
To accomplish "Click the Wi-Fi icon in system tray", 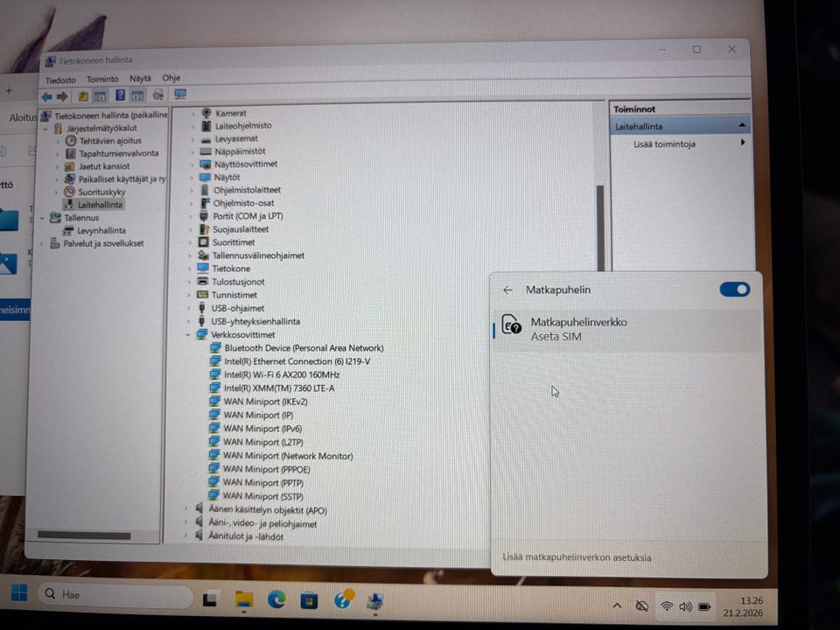I will tap(667, 605).
